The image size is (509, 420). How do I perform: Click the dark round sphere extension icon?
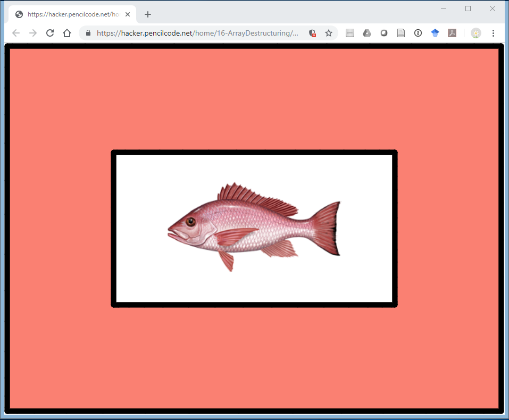(384, 33)
